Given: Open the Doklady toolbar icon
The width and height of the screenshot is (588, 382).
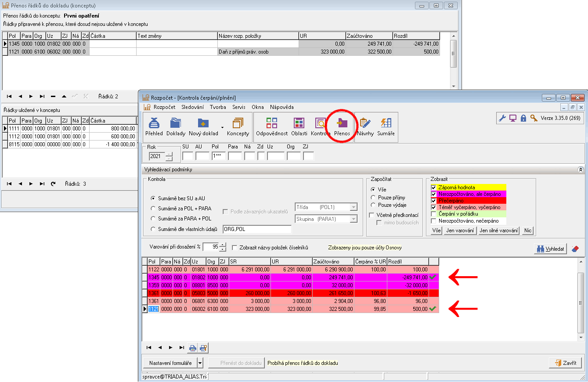Looking at the screenshot, I should [x=176, y=126].
